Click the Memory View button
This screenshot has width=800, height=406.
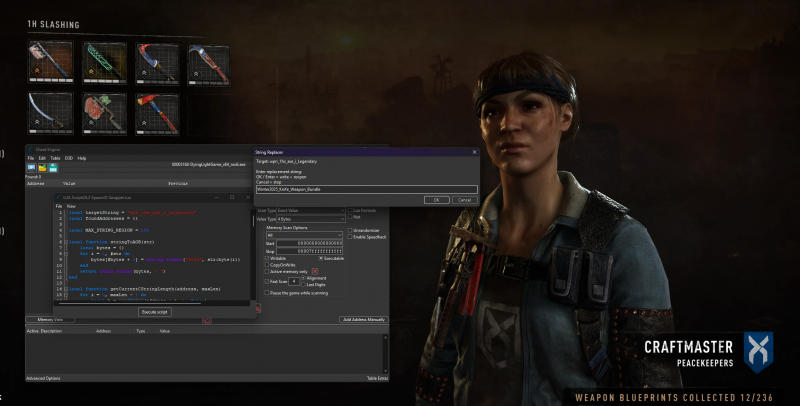tap(50, 319)
